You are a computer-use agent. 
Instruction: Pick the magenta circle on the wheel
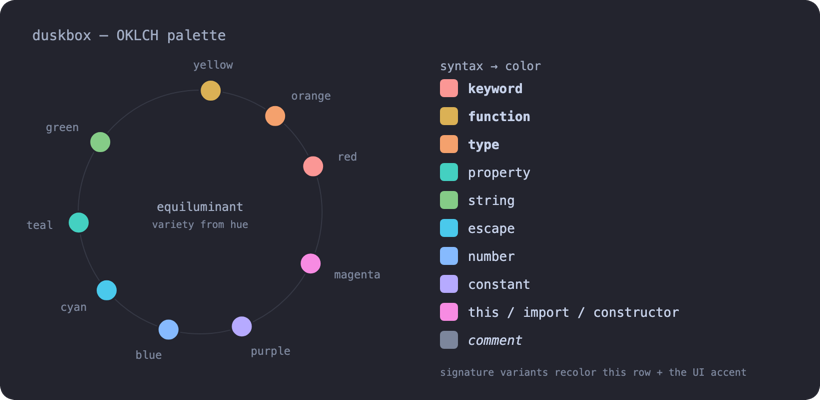coord(311,264)
